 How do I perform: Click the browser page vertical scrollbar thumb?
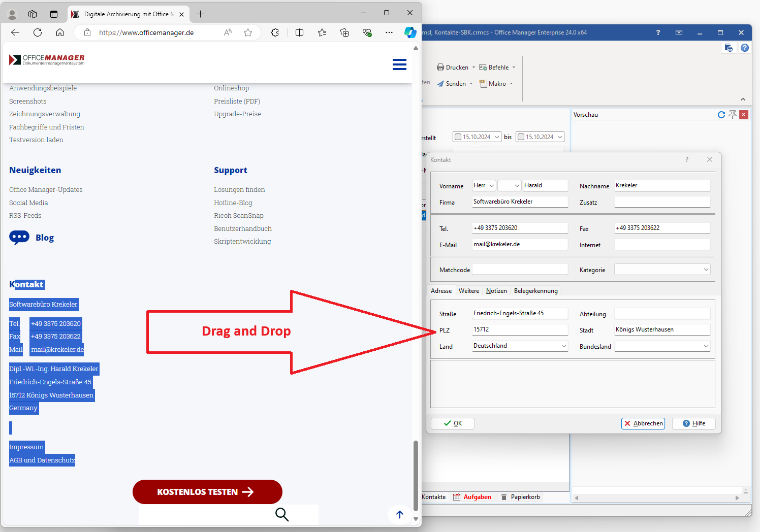pos(416,475)
